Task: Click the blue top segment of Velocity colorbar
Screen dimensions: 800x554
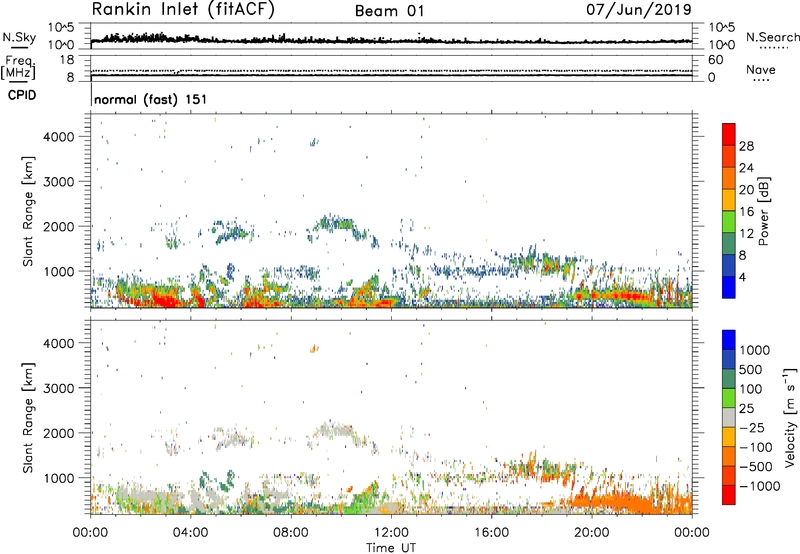Action: [x=729, y=340]
